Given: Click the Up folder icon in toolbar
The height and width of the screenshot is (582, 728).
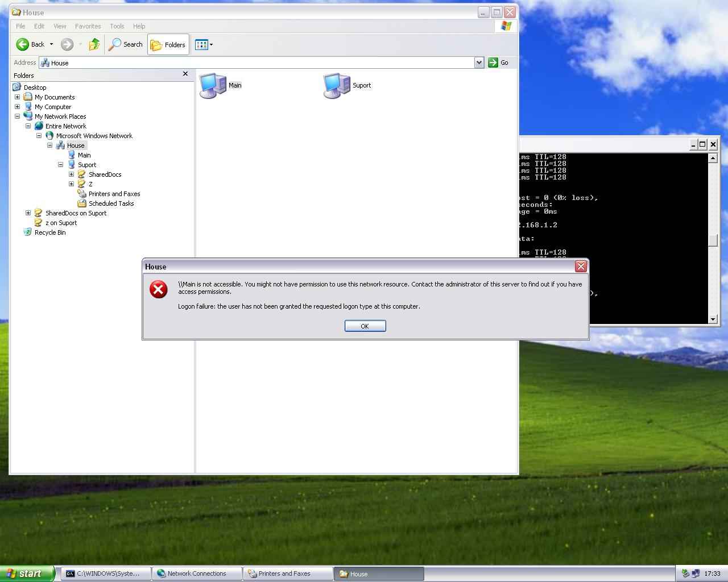Looking at the screenshot, I should [x=94, y=44].
